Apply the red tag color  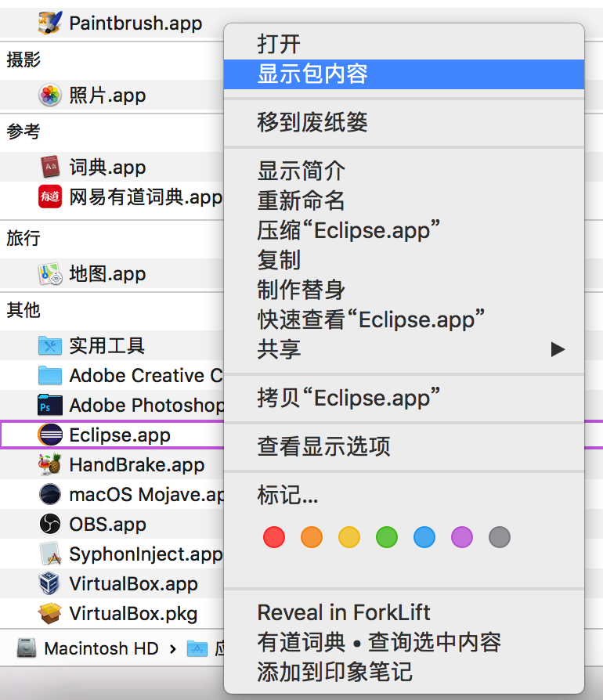coord(274,537)
